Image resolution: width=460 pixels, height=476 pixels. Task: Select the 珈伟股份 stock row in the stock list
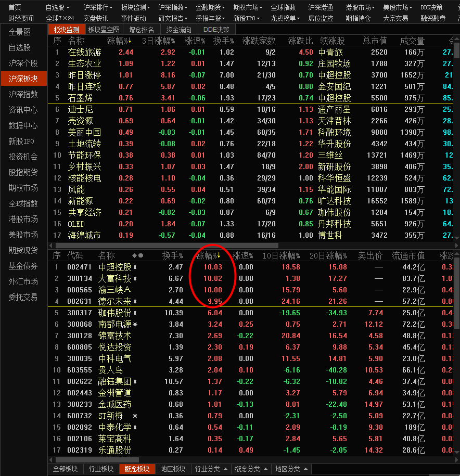(x=251, y=313)
